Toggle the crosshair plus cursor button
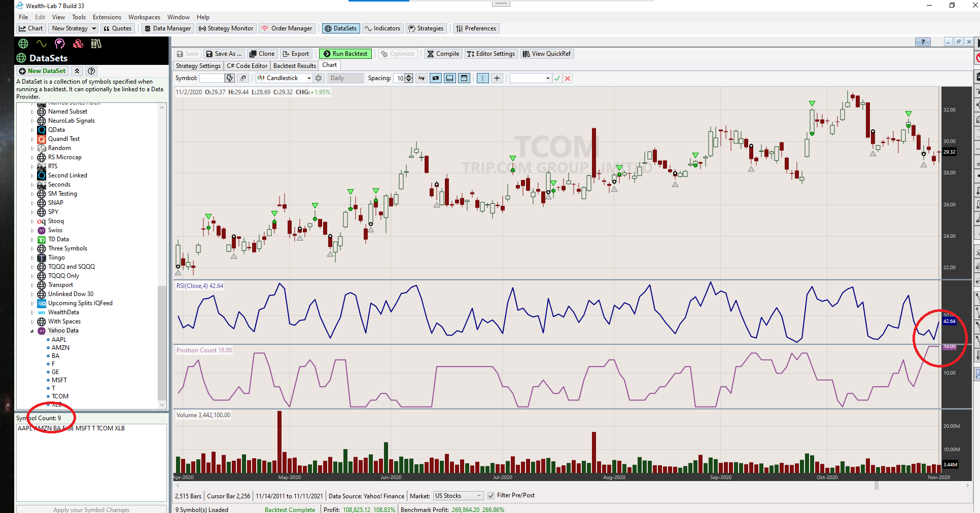The height and width of the screenshot is (513, 980). [497, 78]
